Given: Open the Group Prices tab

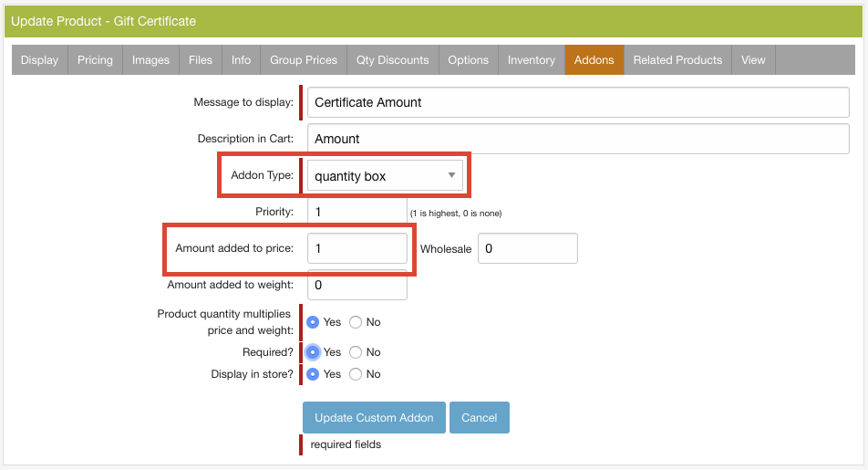Looking at the screenshot, I should (304, 60).
